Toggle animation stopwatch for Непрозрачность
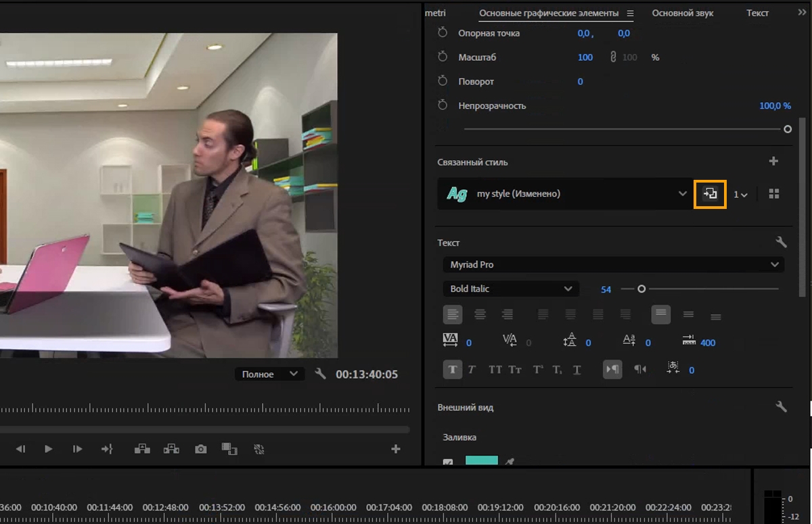Image resolution: width=812 pixels, height=524 pixels. [443, 105]
